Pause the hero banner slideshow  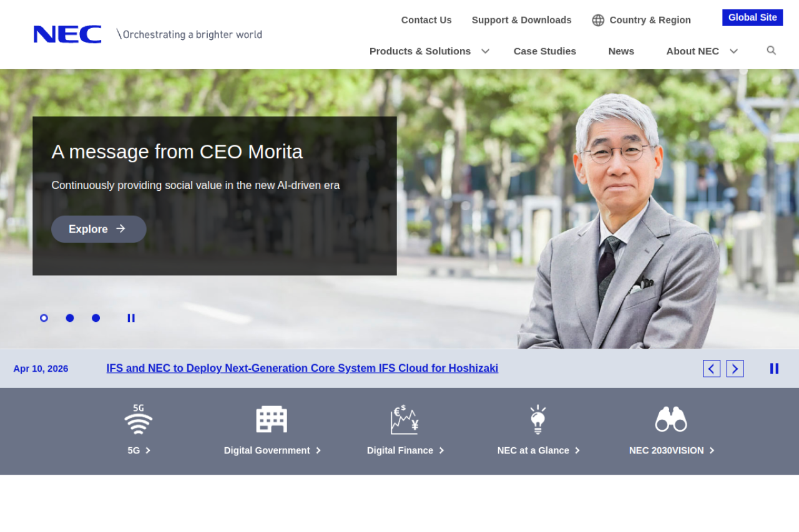pyautogui.click(x=131, y=318)
